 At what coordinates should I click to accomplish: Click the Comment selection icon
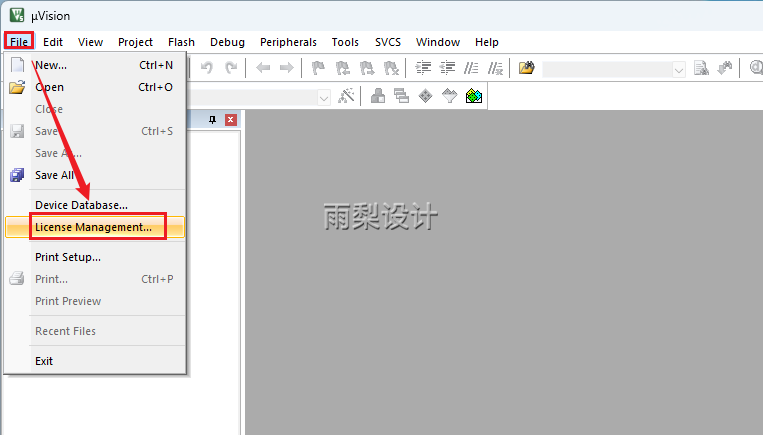click(x=471, y=68)
